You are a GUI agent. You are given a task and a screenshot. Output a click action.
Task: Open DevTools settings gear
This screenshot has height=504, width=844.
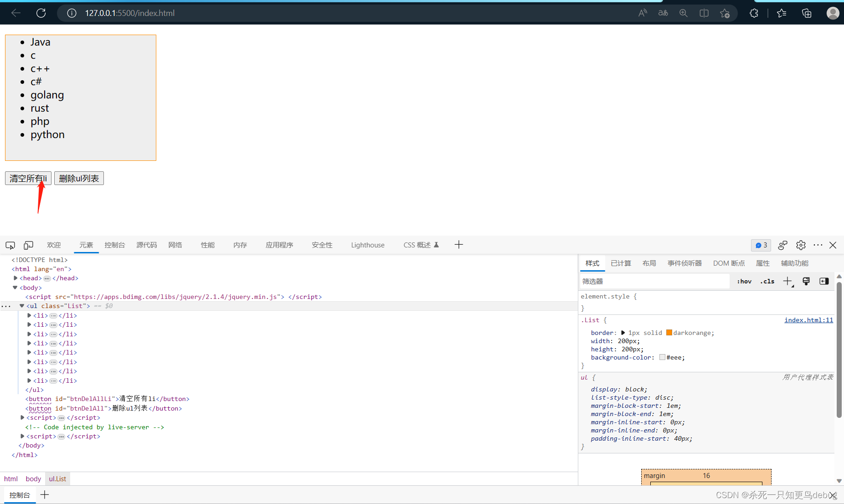click(x=801, y=245)
